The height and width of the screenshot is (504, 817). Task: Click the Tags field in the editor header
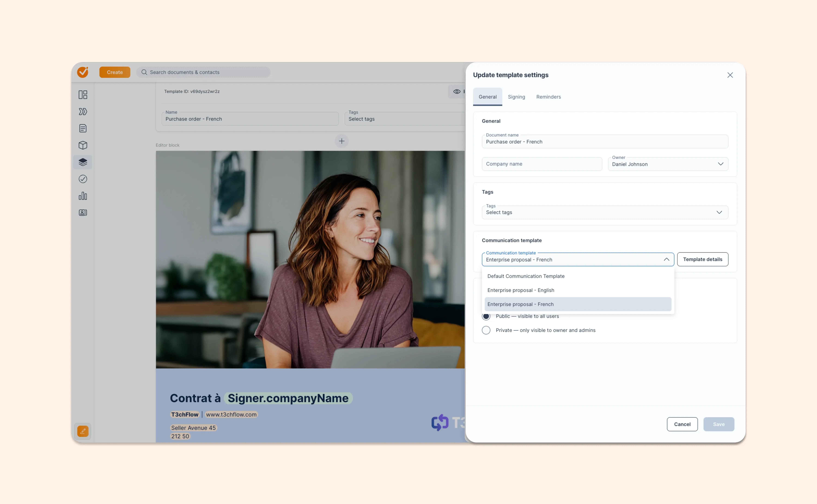pos(405,119)
